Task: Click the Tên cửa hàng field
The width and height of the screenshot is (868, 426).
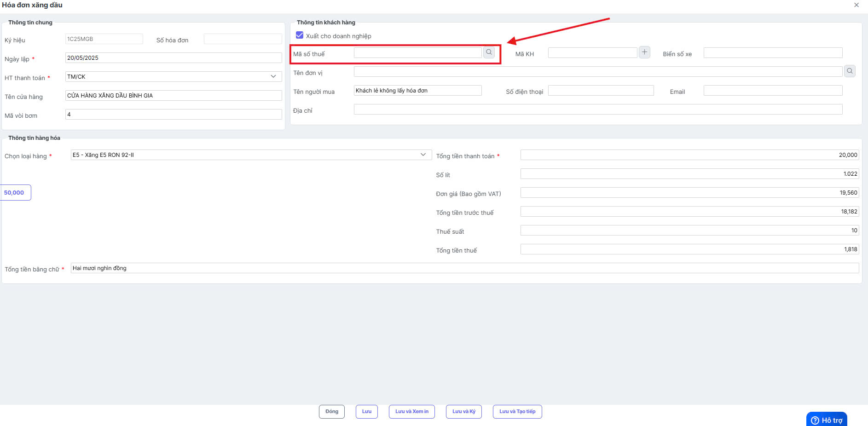Action: (x=174, y=95)
